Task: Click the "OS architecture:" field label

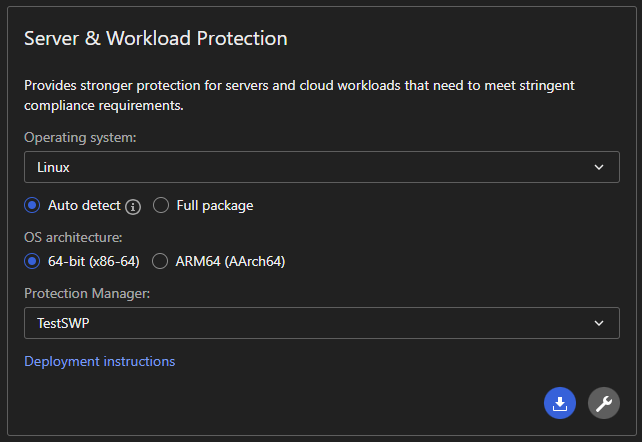Action: [73, 237]
